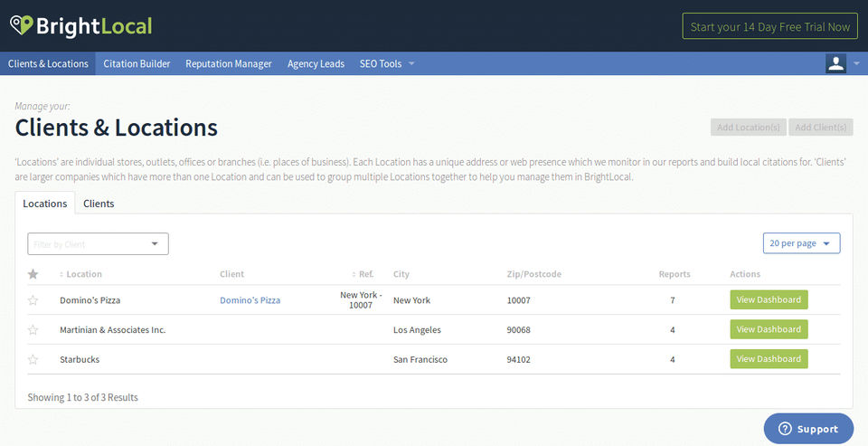Click the City column header
Image resolution: width=868 pixels, height=446 pixels.
tap(401, 274)
